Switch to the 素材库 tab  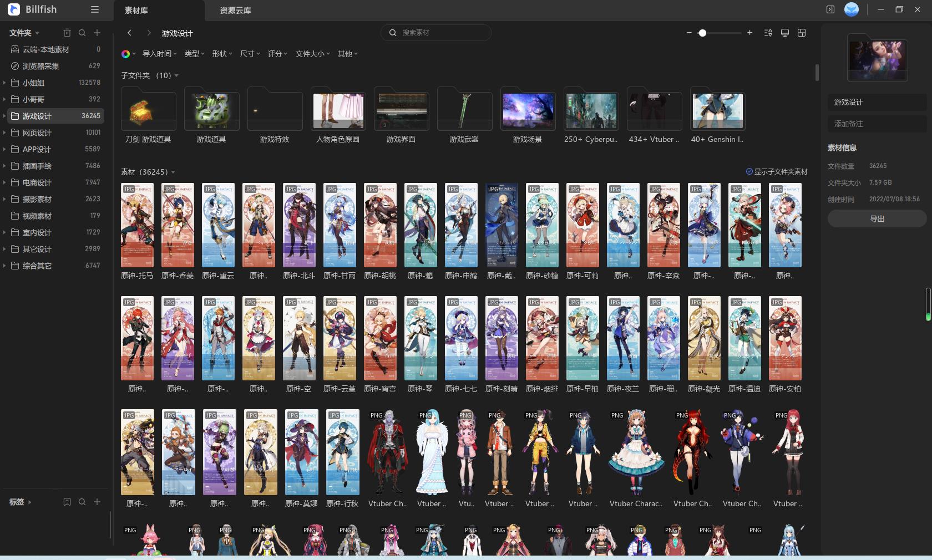(159, 11)
